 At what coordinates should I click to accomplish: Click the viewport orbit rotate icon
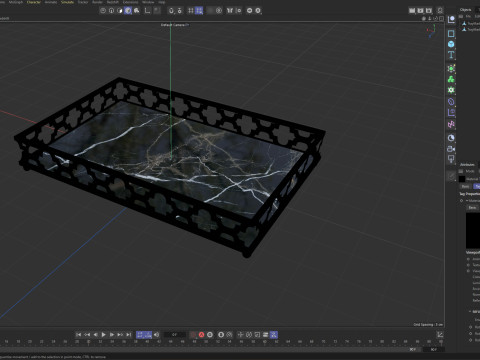tap(435, 19)
